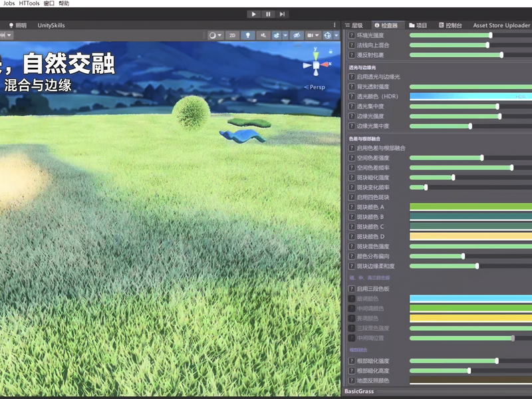Switch to the 层级 (Hierarchy) tab
Screen dimensions: 532x399
coord(354,25)
